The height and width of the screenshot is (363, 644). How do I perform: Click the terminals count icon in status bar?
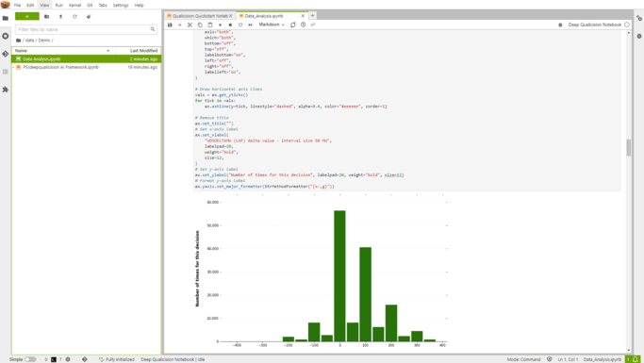click(x=54, y=359)
